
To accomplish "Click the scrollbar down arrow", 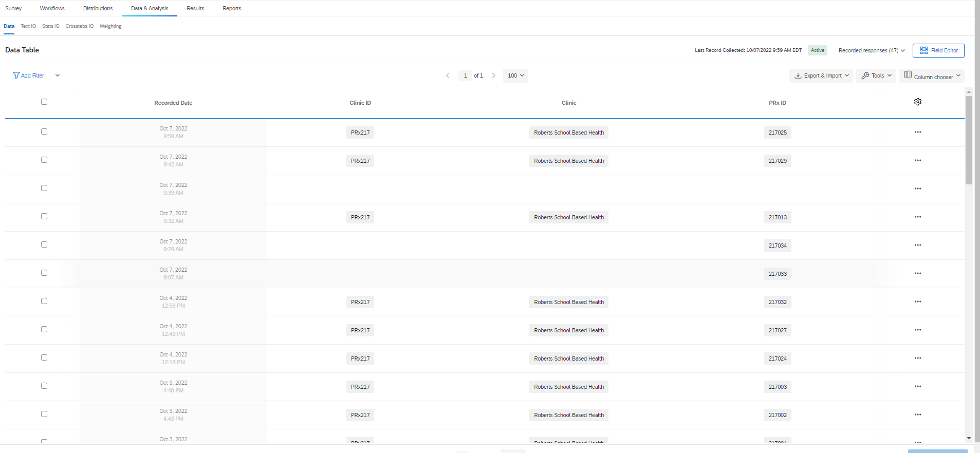I will tap(969, 438).
